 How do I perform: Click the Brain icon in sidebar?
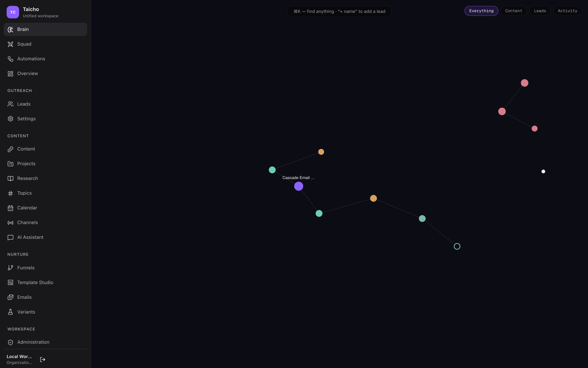(x=10, y=29)
